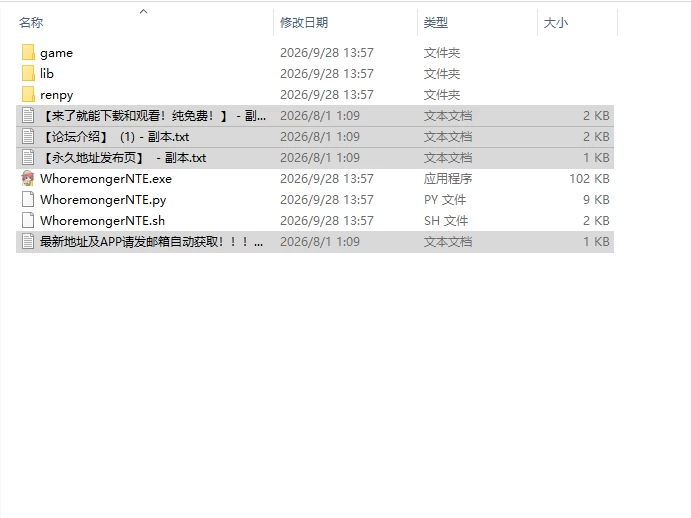Click the document icon for 【来了就能下载和观看
This screenshot has width=691, height=518.
click(x=28, y=116)
